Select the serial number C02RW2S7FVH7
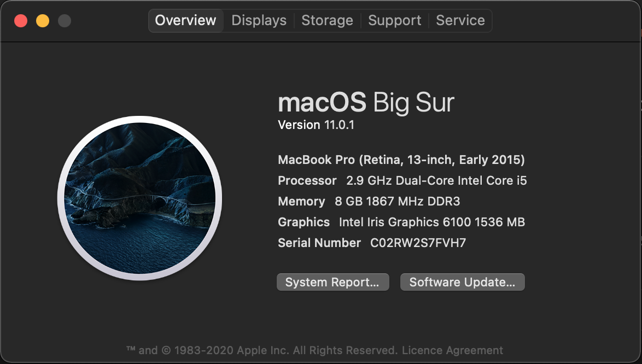The image size is (642, 364). pyautogui.click(x=418, y=243)
